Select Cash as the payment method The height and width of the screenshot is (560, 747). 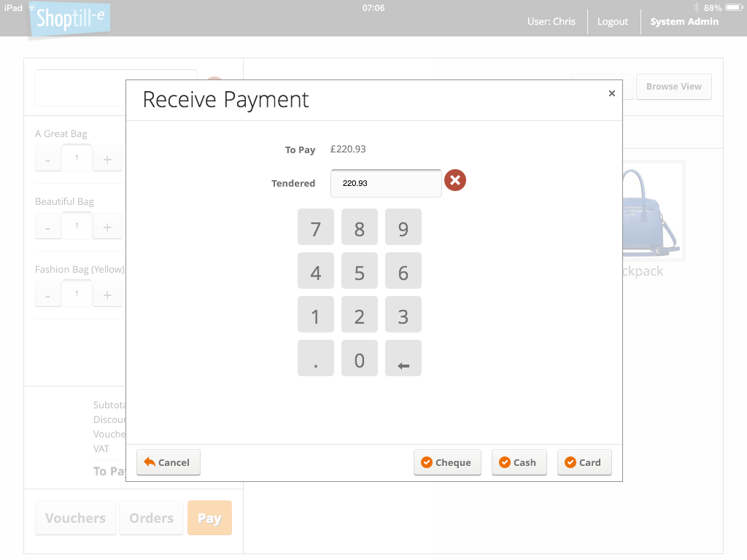click(x=519, y=462)
